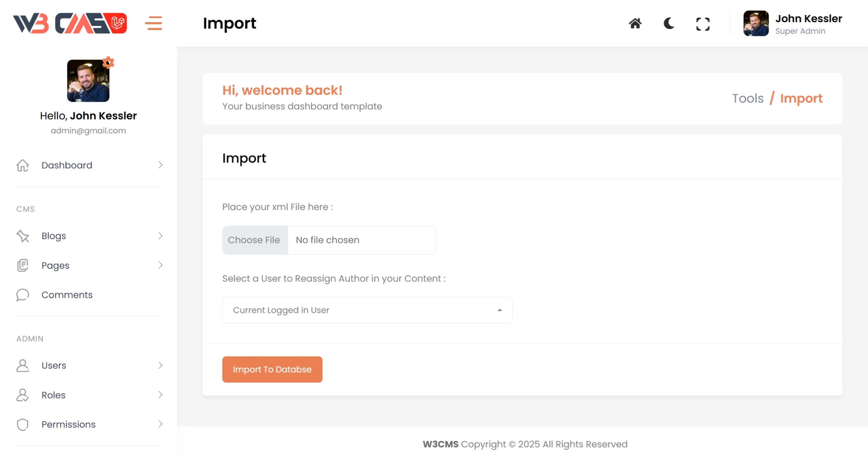
Task: Enter fullscreen mode via the expand icon
Action: pos(703,24)
